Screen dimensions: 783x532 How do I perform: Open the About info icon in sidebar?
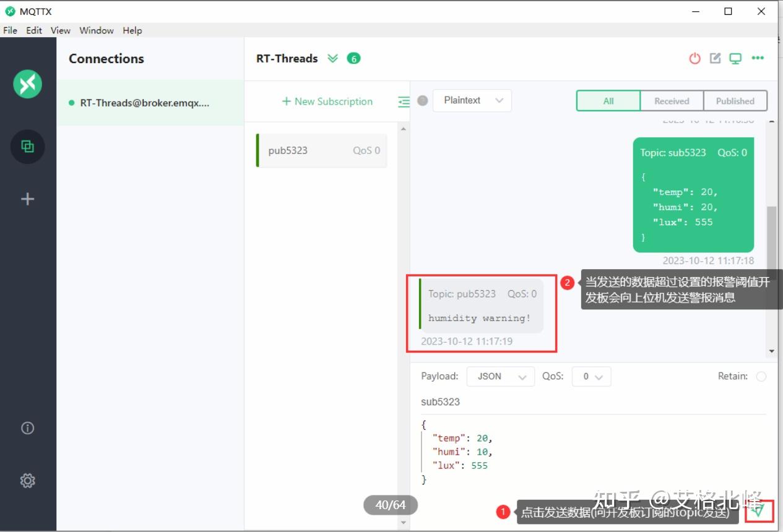(28, 428)
